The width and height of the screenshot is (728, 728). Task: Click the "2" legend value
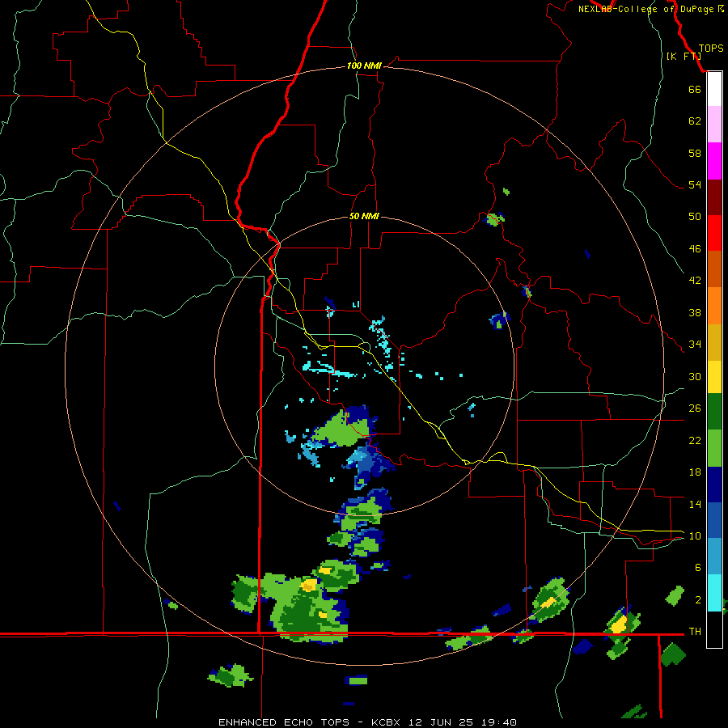[698, 599]
